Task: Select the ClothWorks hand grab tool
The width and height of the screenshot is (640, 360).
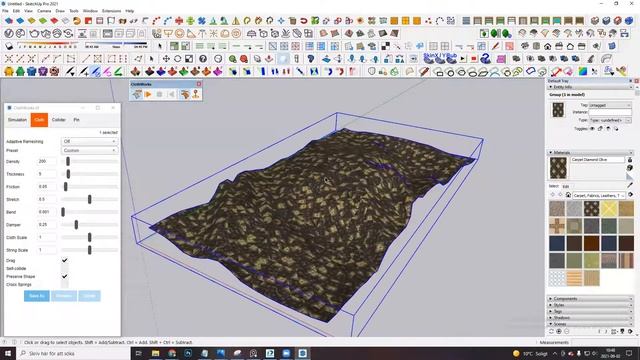Action: point(185,94)
